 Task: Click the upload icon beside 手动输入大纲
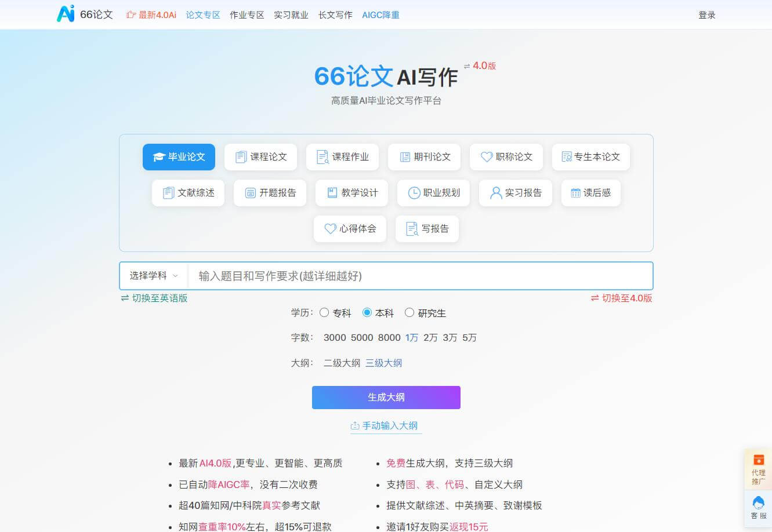tap(355, 426)
